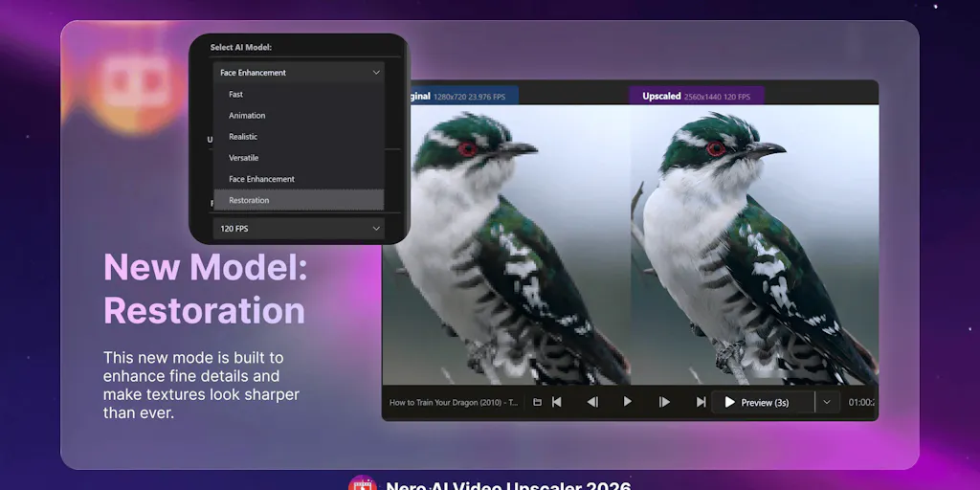Pick the Versatile model option
The image size is (980, 490).
click(299, 158)
